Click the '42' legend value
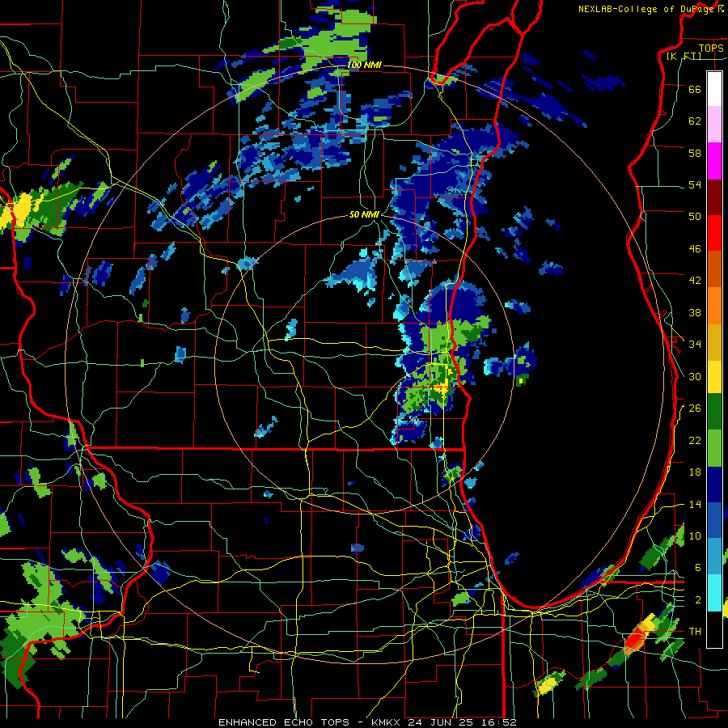Screen dimensions: 728x728 click(x=695, y=281)
